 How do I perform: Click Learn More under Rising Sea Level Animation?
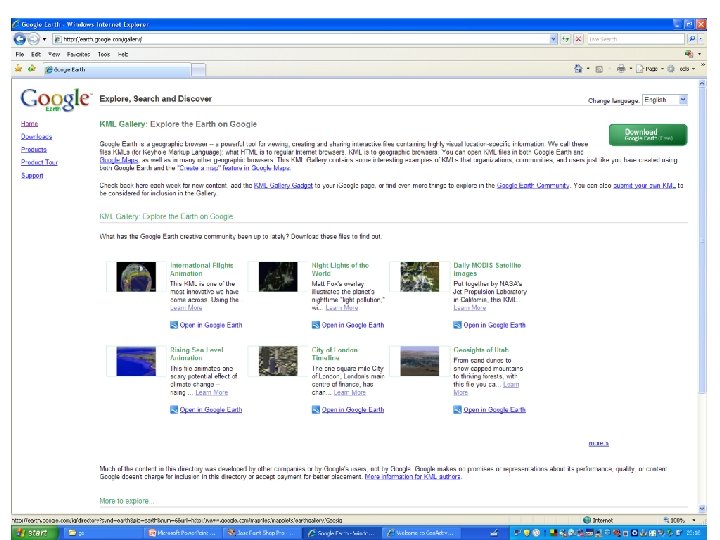[x=212, y=393]
